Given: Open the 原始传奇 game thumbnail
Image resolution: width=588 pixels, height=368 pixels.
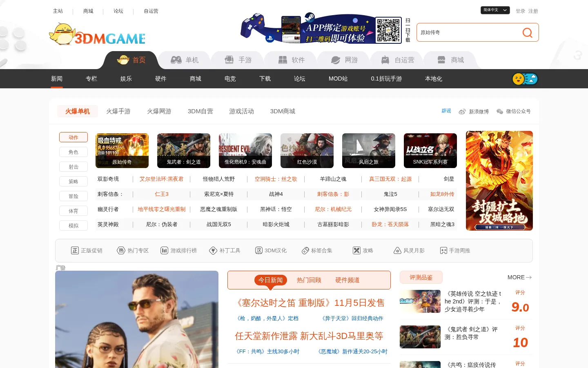Looking at the screenshot, I should (122, 150).
